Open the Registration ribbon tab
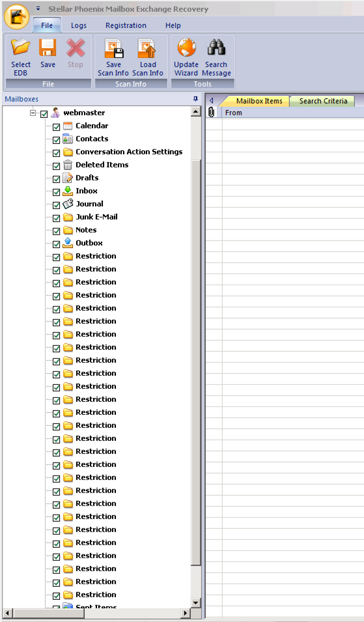 point(126,25)
